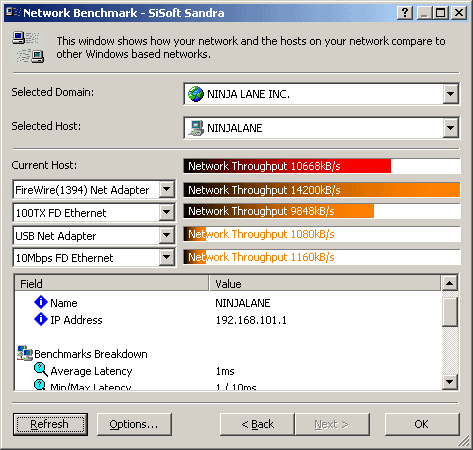Select the 192.168.101.1 IP value
The height and width of the screenshot is (450, 473).
[x=251, y=320]
